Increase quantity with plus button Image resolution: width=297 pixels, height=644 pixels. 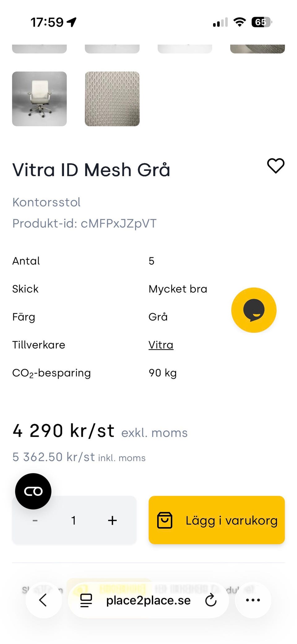point(112,521)
